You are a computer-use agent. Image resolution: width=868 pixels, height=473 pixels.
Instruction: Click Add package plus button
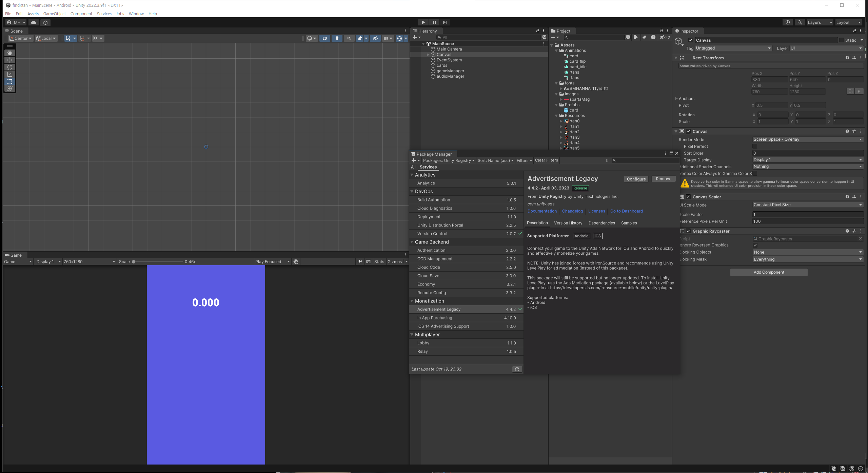pyautogui.click(x=416, y=160)
